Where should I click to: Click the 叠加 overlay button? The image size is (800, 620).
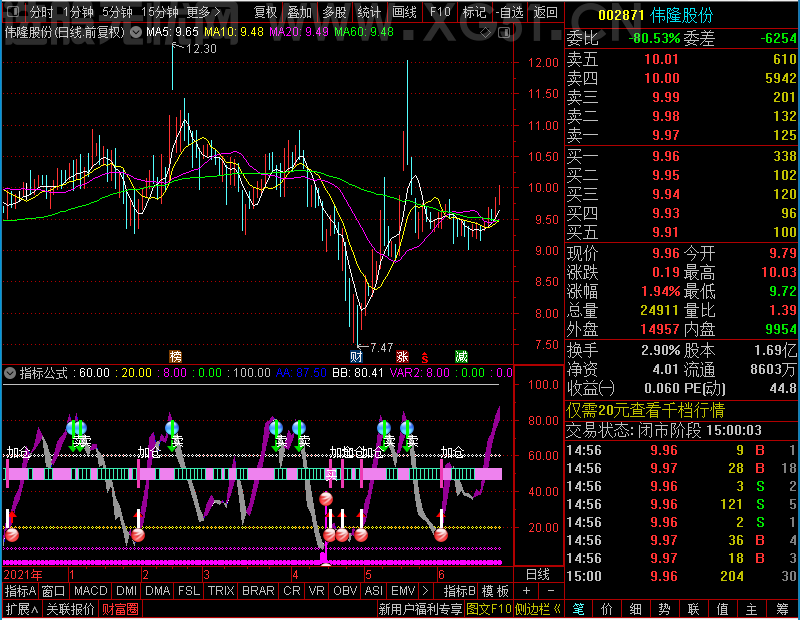click(x=299, y=11)
